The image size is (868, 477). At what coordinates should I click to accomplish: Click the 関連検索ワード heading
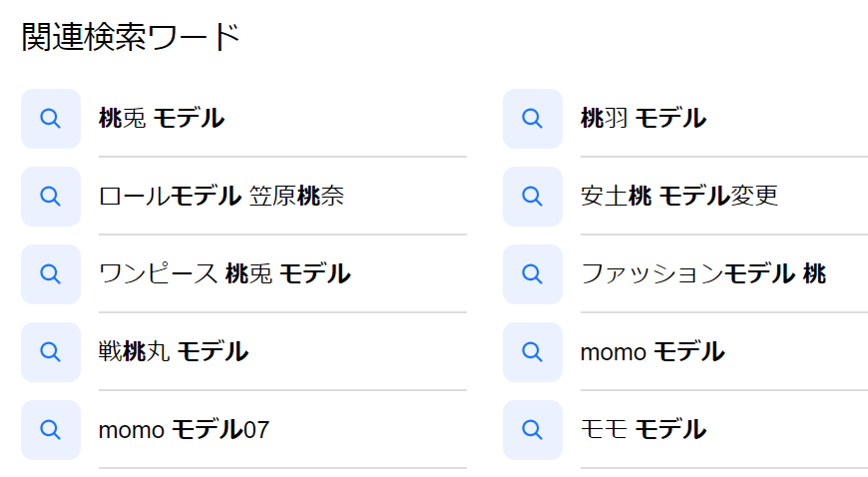coord(131,38)
